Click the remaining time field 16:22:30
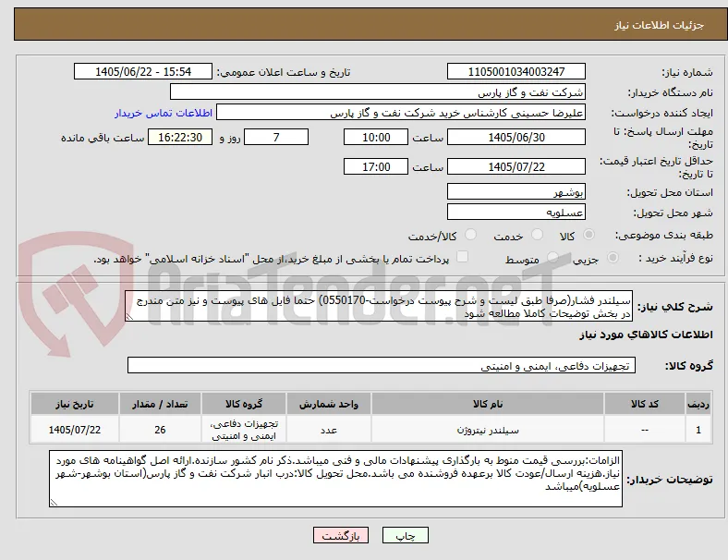 (180, 138)
